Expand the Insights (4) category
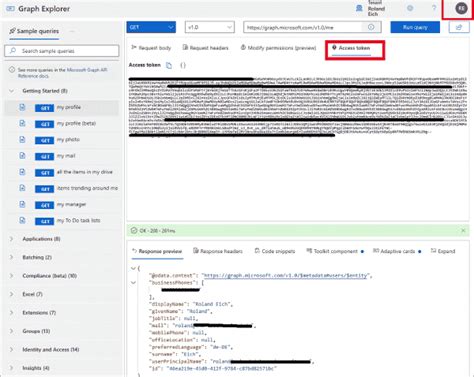The height and width of the screenshot is (377, 474). [x=12, y=368]
